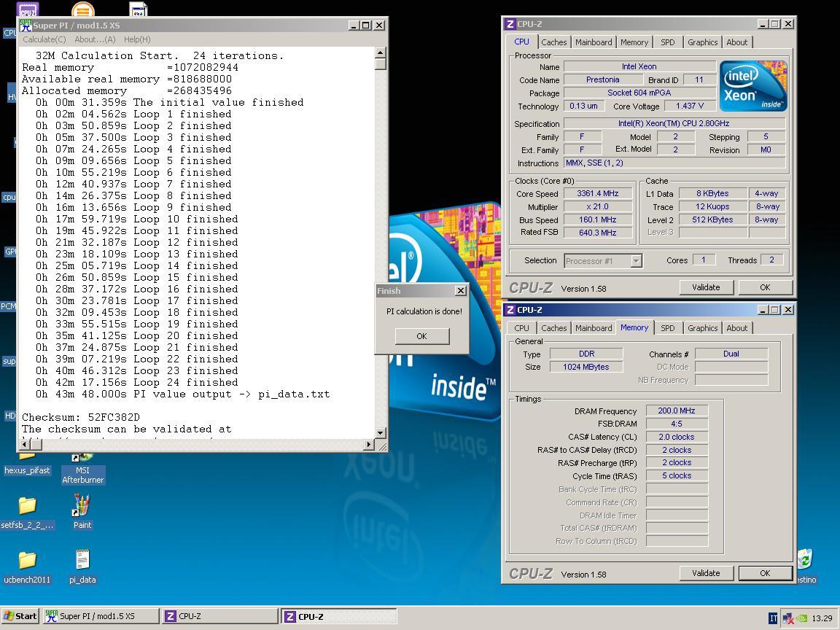The image size is (840, 630).
Task: Open the setfsb_2_2 folder icon
Action: tap(27, 511)
